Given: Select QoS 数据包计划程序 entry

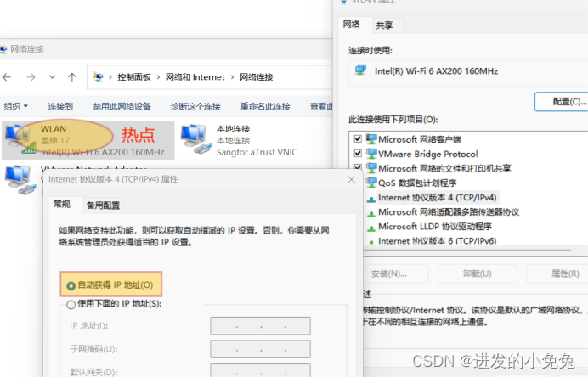Looking at the screenshot, I should 417,183.
